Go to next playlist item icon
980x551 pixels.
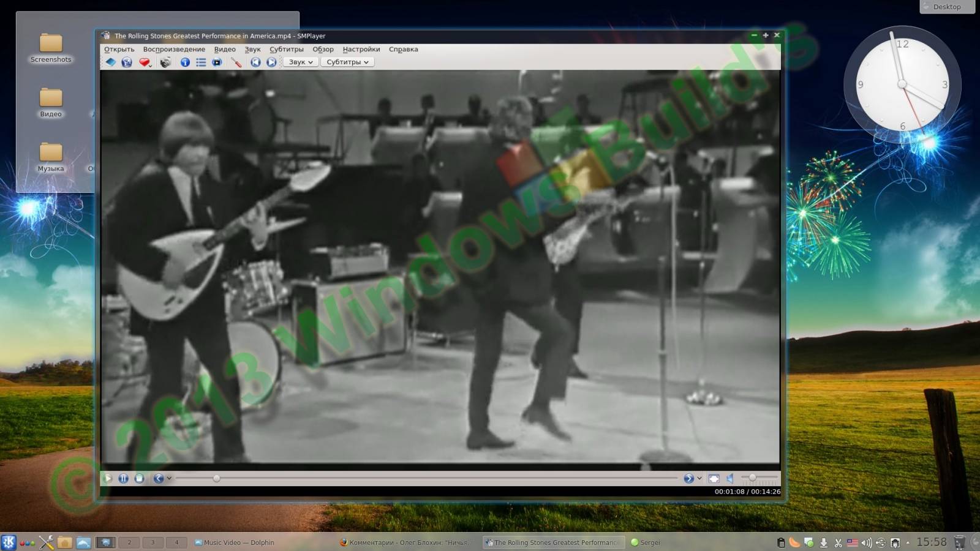pos(271,62)
